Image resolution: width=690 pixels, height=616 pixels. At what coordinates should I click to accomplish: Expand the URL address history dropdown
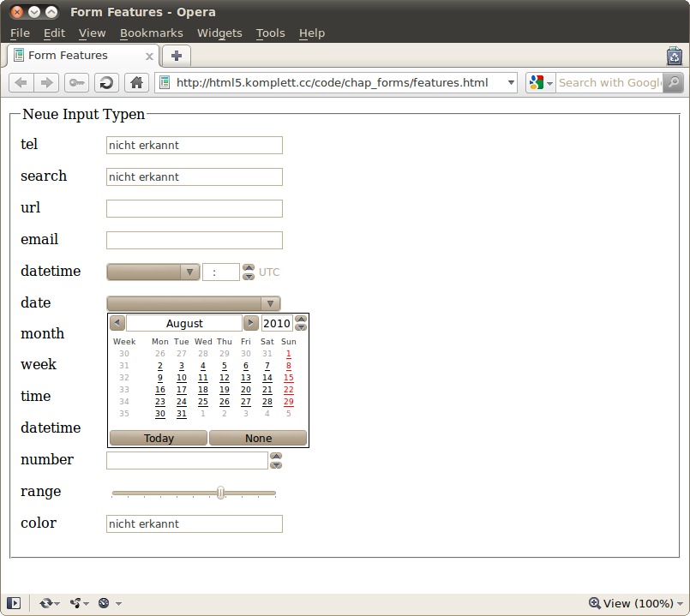pyautogui.click(x=512, y=83)
